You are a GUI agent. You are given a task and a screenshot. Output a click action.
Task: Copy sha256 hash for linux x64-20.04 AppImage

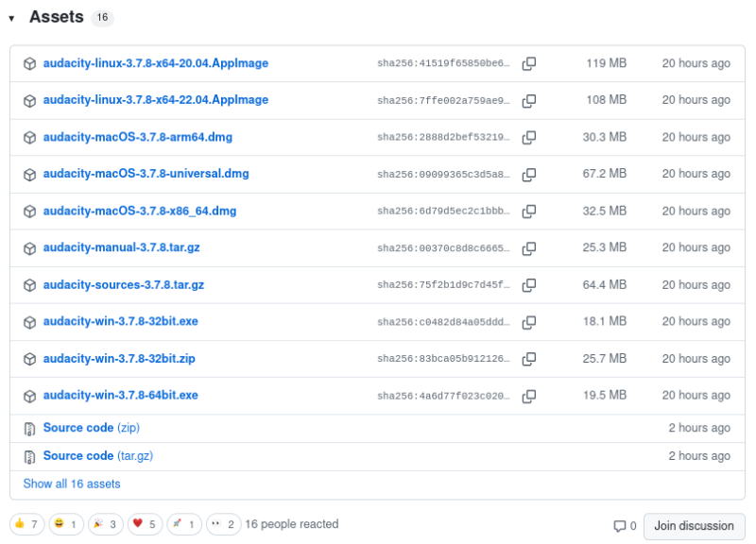point(529,63)
